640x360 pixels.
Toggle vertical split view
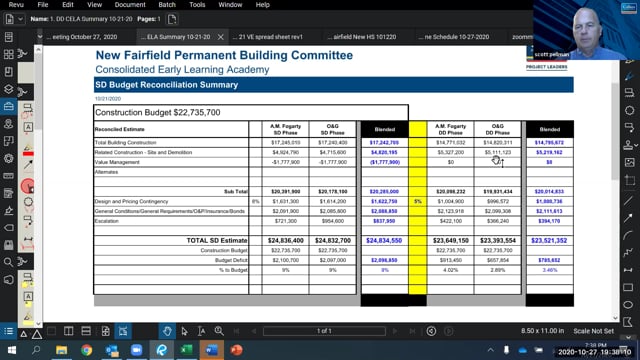[x=69, y=331]
